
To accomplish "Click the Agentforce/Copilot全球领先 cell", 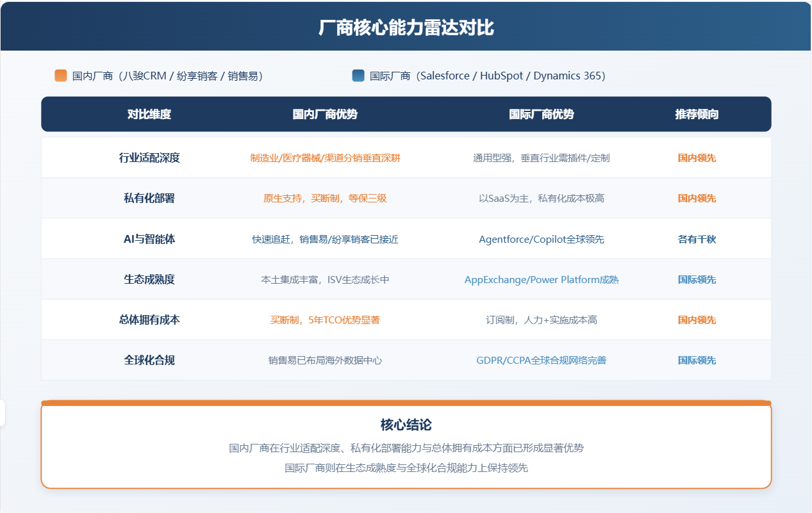I will (542, 240).
